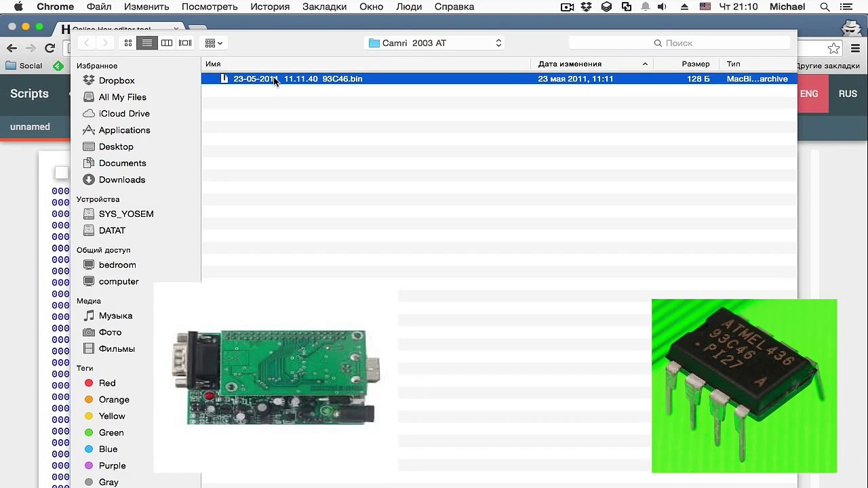Open Chrome application menu
The width and height of the screenshot is (868, 488).
coord(56,7)
